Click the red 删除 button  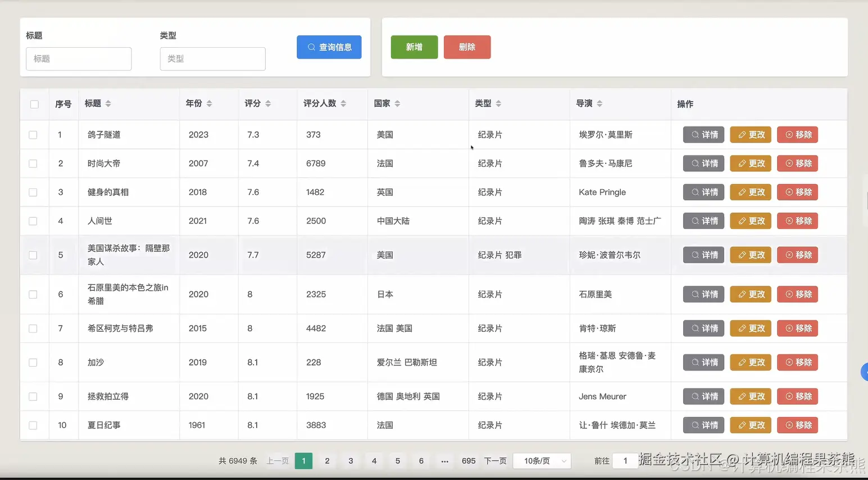467,47
